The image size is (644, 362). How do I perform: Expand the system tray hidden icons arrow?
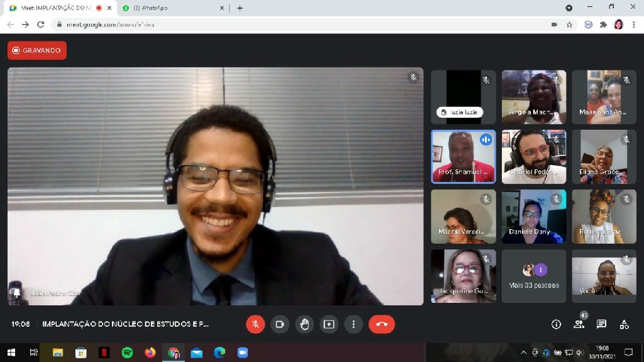pos(523,353)
